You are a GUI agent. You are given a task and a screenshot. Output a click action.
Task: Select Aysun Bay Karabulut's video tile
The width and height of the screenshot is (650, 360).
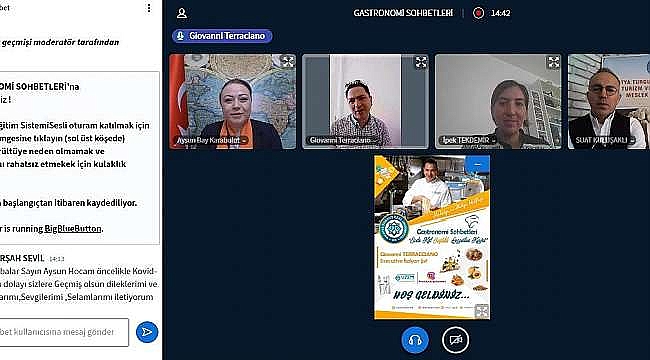233,102
